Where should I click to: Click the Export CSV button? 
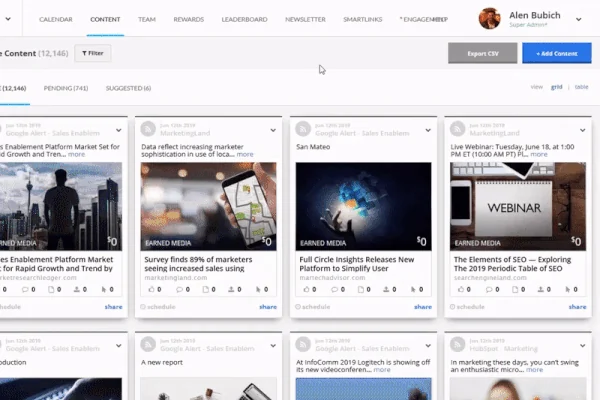tap(483, 54)
